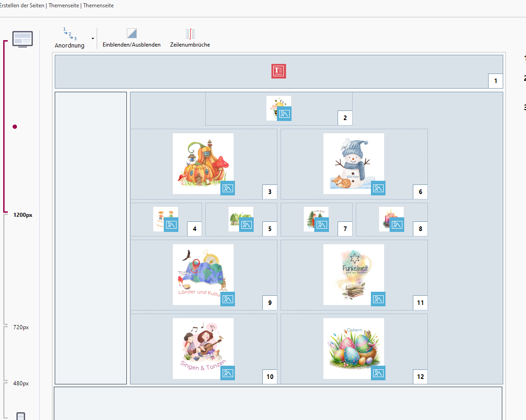Click the desktop viewport icon
Screen dimensions: 526x420
coord(22,39)
